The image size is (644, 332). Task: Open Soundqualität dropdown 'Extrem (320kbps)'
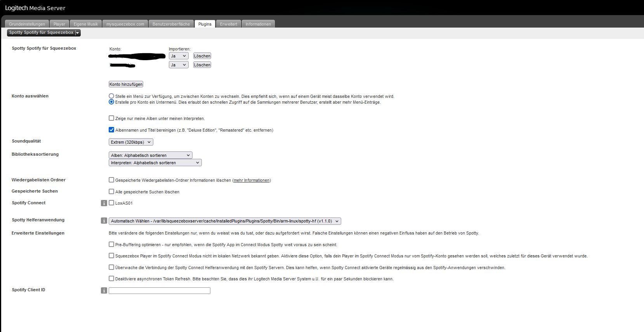(131, 142)
